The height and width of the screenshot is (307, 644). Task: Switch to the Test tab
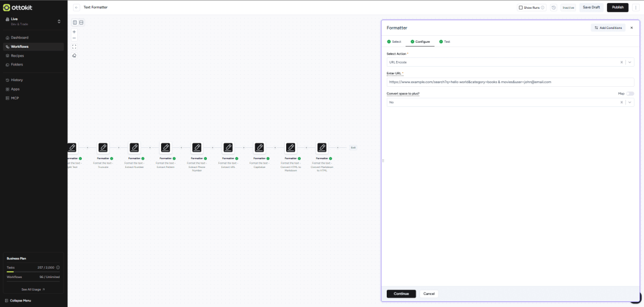point(447,42)
